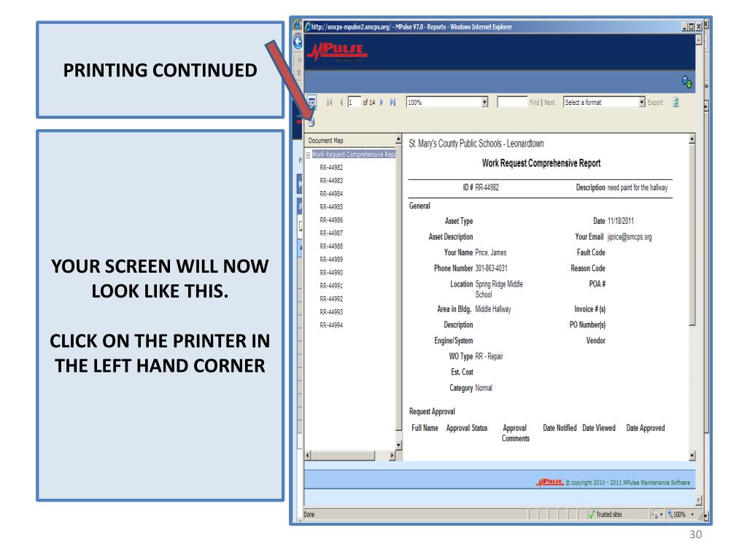Select RR-44982 in the Document Map

[331, 168]
